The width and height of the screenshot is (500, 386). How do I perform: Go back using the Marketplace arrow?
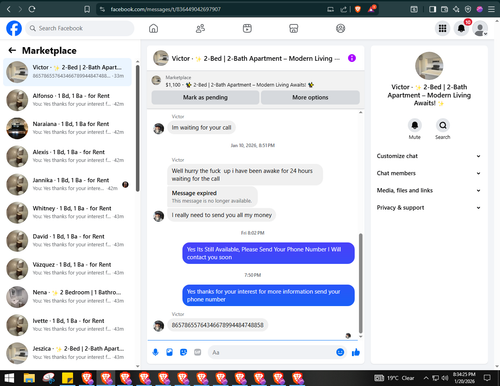point(12,50)
